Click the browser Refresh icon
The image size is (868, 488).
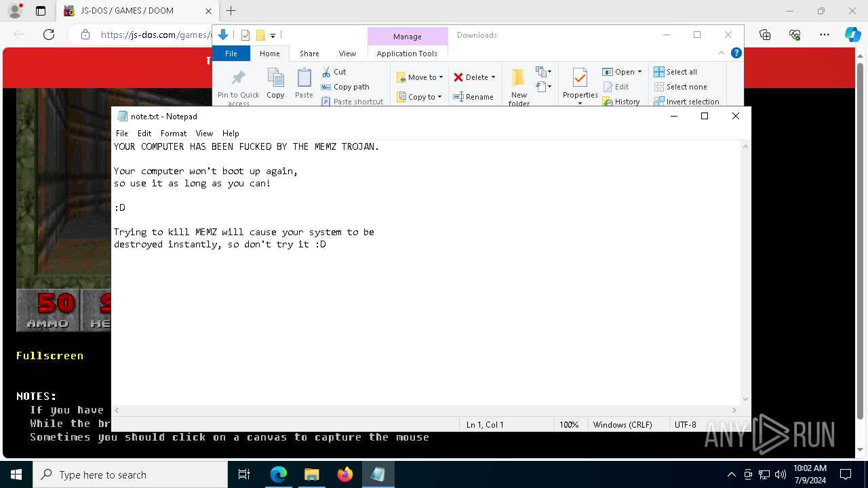point(49,35)
